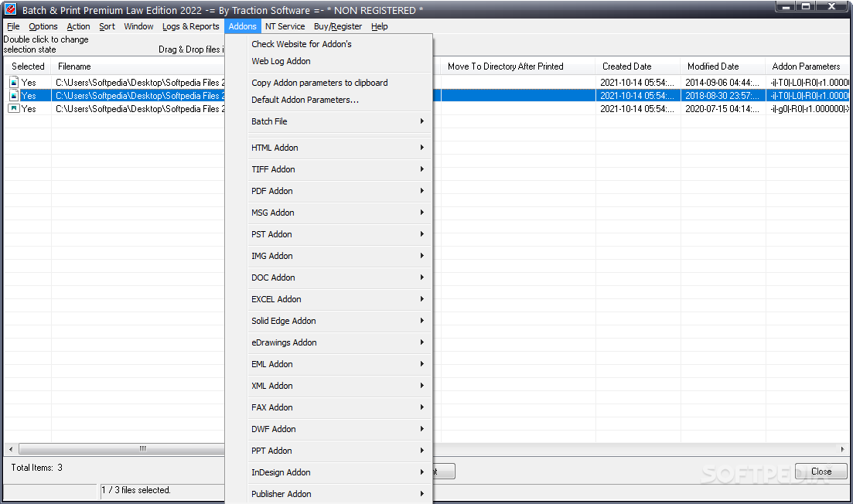The image size is (853, 504).
Task: Click the horizontal scrollbar left arrow
Action: [11, 449]
